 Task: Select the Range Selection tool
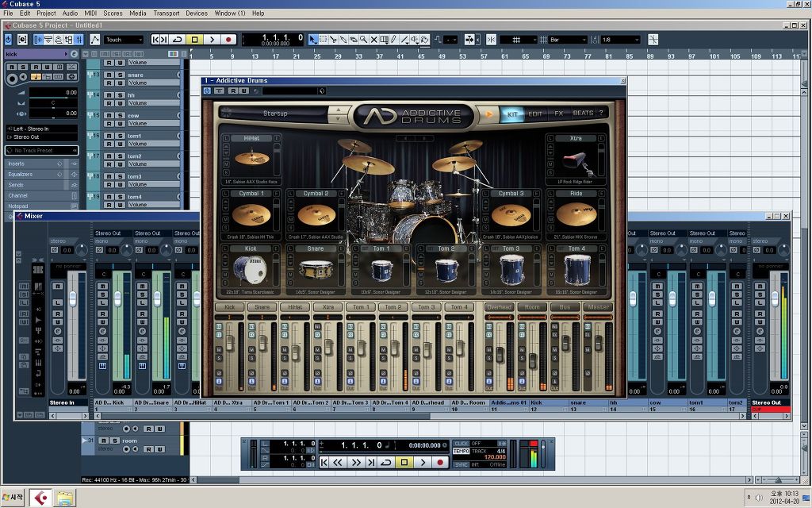click(324, 40)
